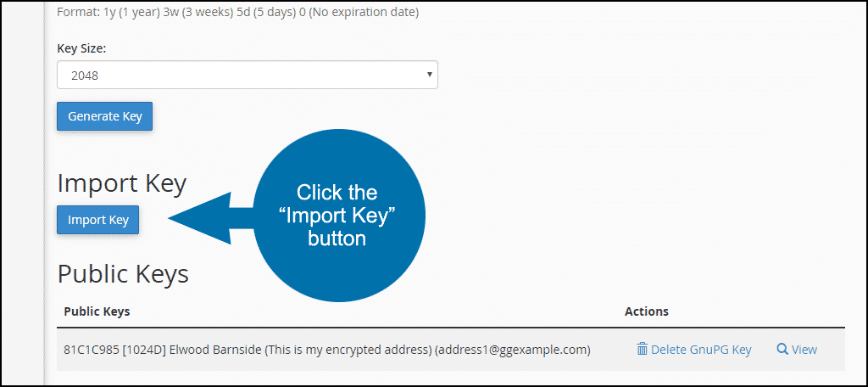Click the trash can icon for the key
The width and height of the screenshot is (868, 387).
[643, 350]
